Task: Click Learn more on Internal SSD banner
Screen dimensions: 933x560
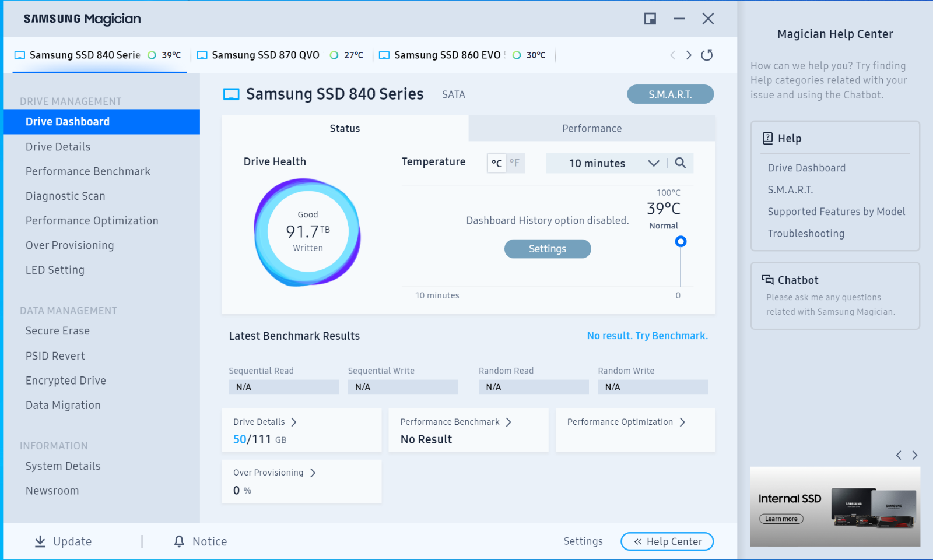Action: 781,519
